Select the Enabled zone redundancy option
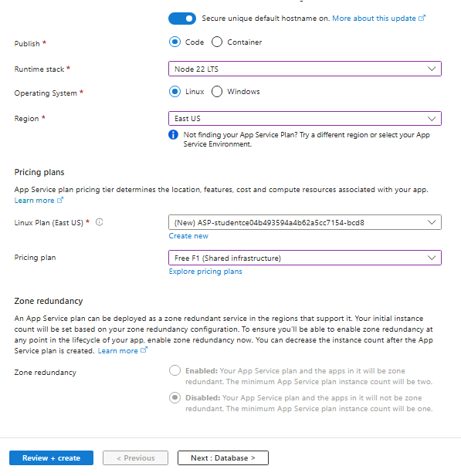Screen dimensions: 461x476 [175, 370]
